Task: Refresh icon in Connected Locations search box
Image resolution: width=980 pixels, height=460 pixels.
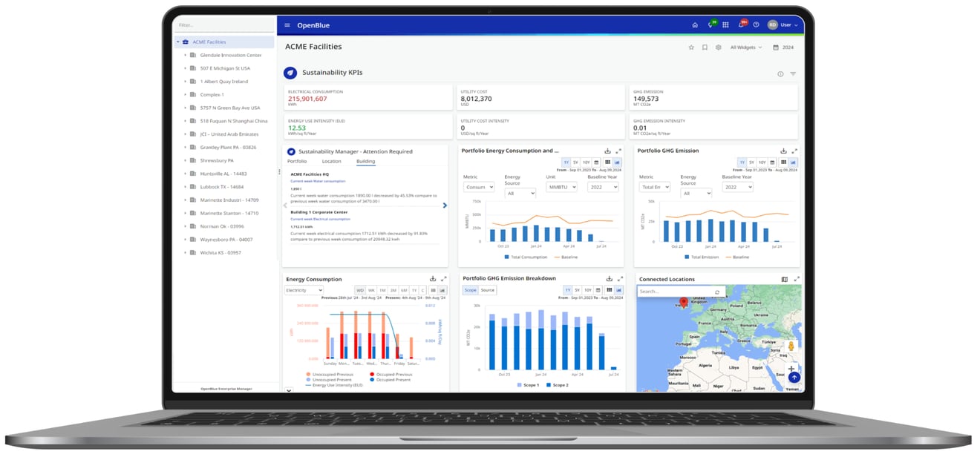Action: click(717, 292)
